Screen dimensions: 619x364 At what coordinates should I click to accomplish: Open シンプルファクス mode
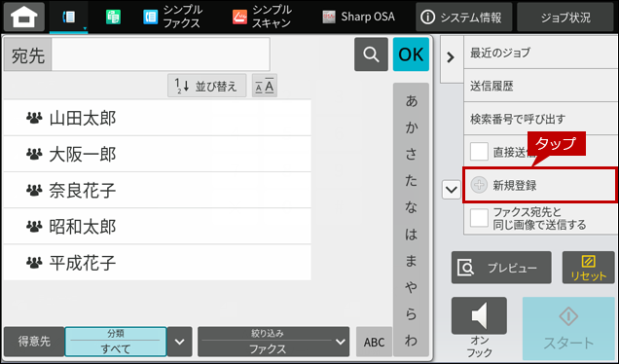tap(172, 17)
